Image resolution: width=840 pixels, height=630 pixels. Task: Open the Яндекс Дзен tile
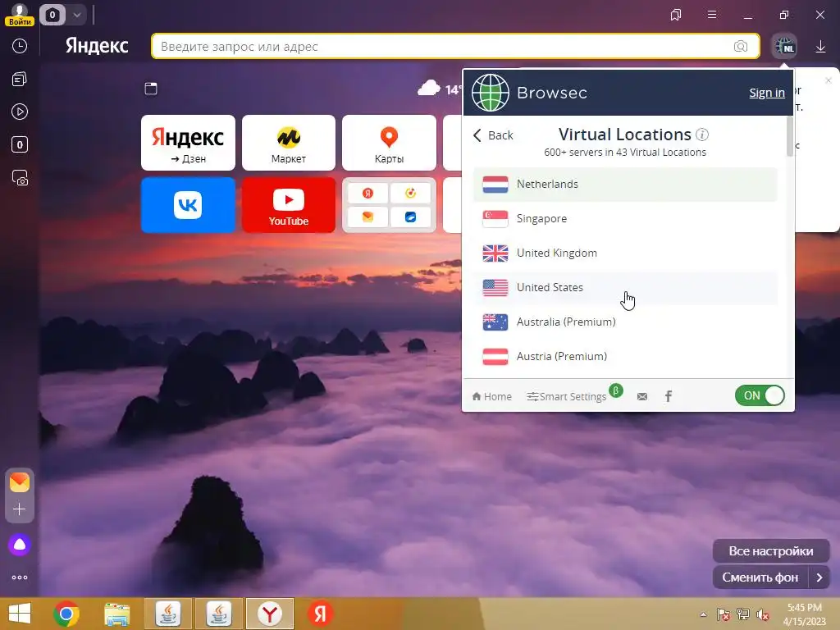[188, 143]
